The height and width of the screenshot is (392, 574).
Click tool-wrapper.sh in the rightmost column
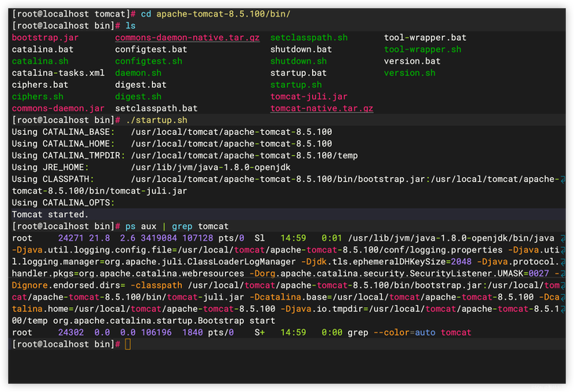pyautogui.click(x=423, y=49)
